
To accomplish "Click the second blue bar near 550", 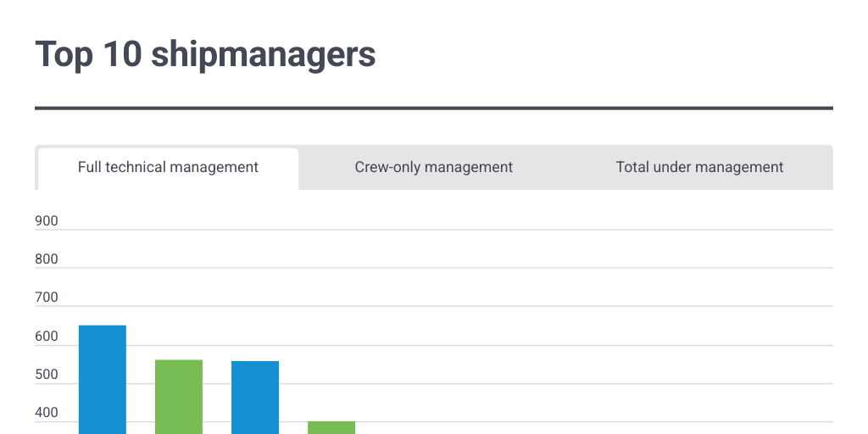I will pos(255,398).
